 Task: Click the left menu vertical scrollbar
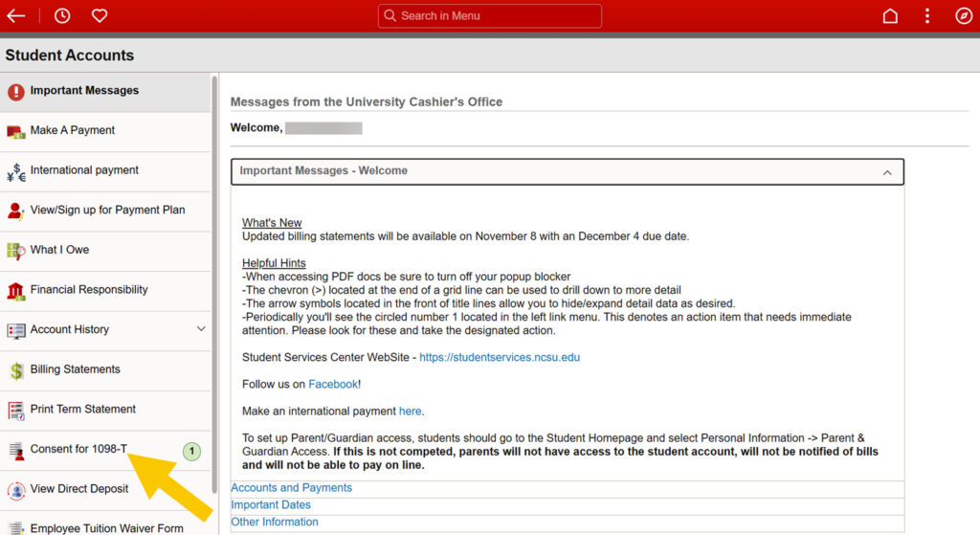[214, 284]
